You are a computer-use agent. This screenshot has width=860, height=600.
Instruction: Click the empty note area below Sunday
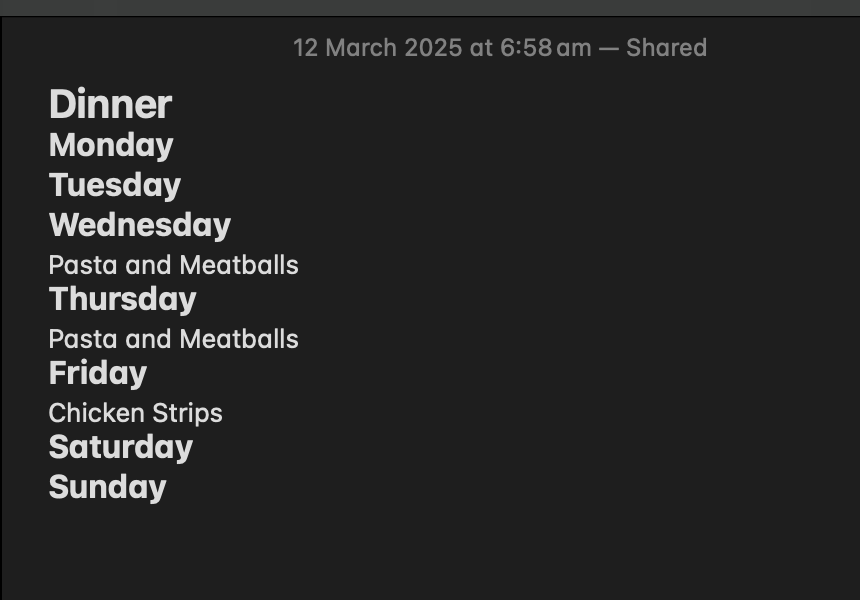[430, 551]
